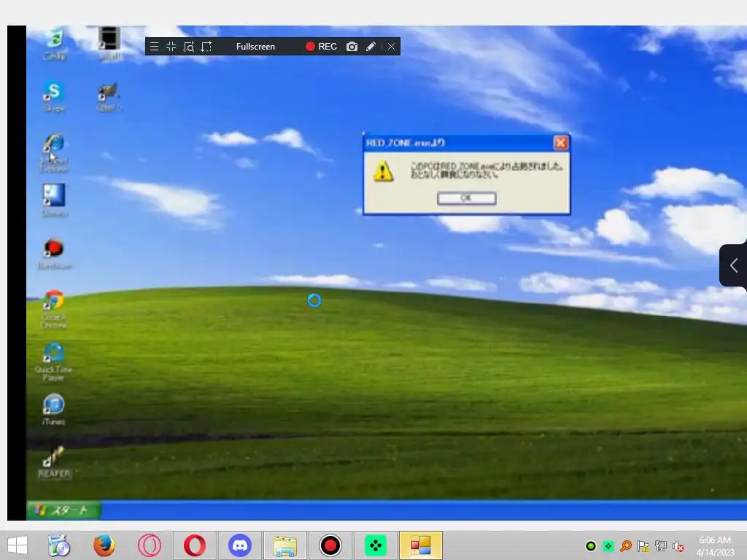The image size is (747, 560).
Task: Open Opera GX outline icon on taskbar
Action: pyautogui.click(x=149, y=545)
